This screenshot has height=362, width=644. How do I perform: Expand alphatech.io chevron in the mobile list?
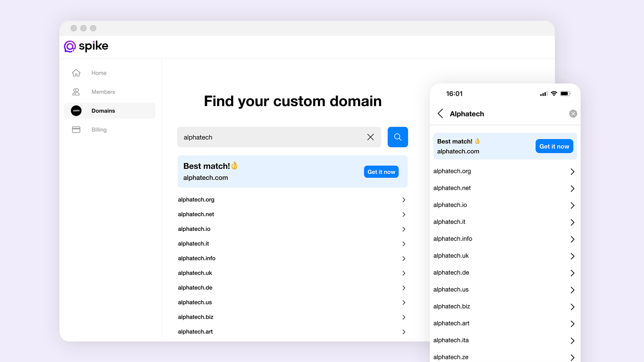click(572, 205)
